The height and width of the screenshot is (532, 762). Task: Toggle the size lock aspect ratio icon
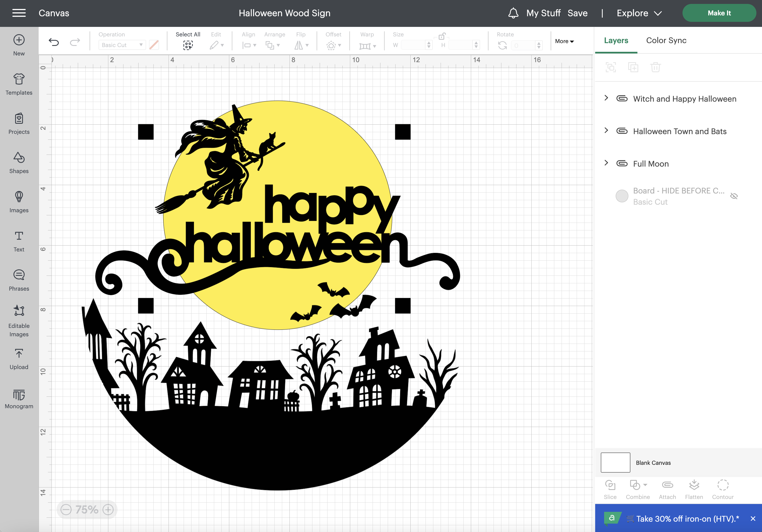(442, 36)
